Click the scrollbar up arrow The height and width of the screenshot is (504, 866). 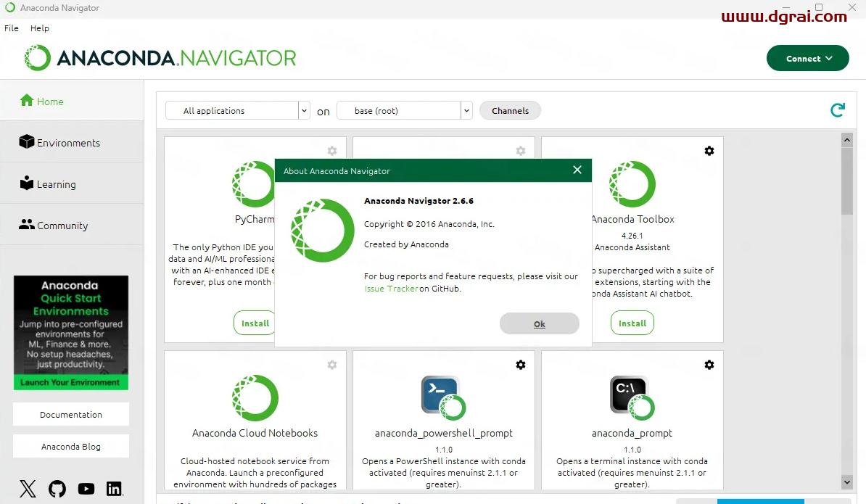pyautogui.click(x=847, y=140)
